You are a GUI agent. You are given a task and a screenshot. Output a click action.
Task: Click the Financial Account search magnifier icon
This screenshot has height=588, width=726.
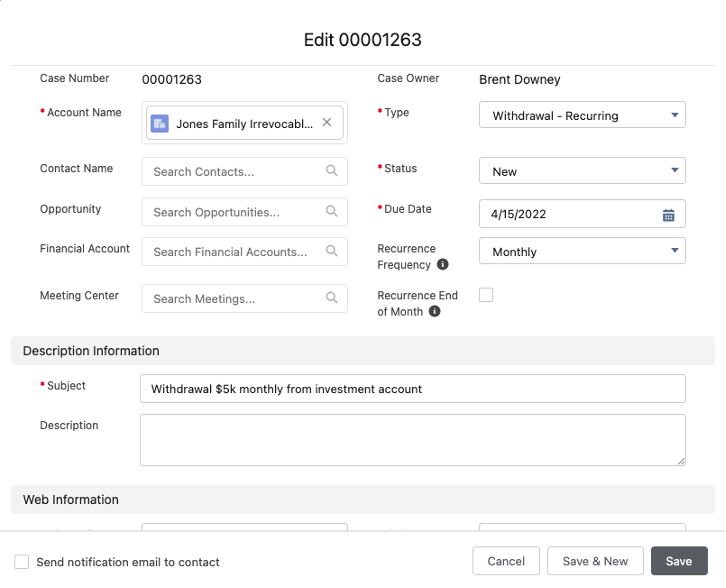[332, 252]
